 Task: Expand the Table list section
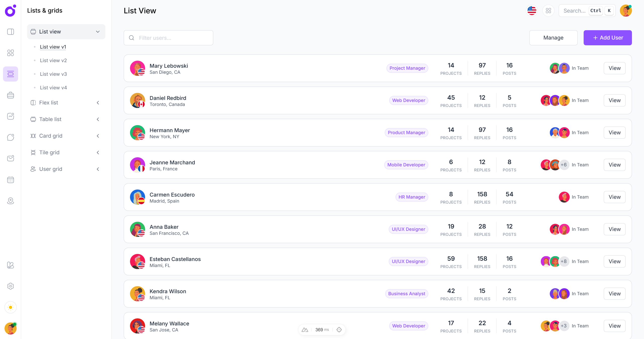(x=98, y=119)
